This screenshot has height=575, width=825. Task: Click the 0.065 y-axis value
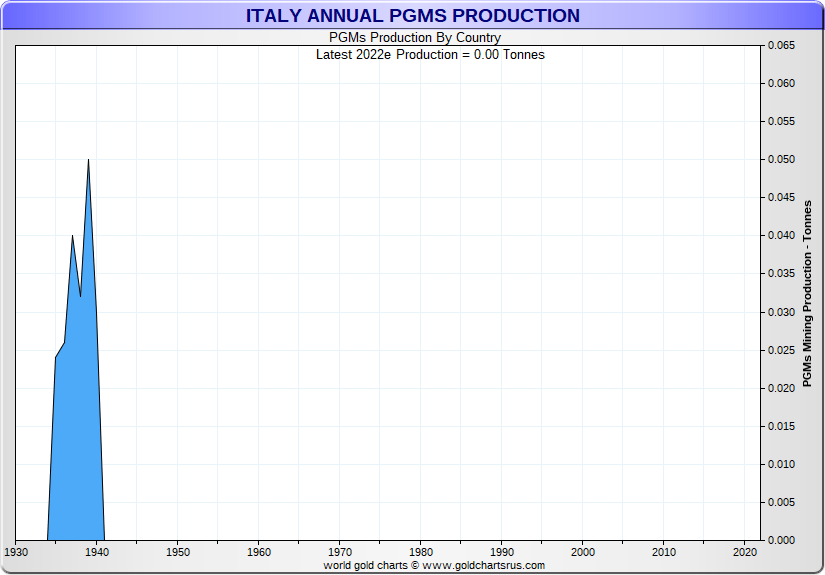(x=781, y=46)
